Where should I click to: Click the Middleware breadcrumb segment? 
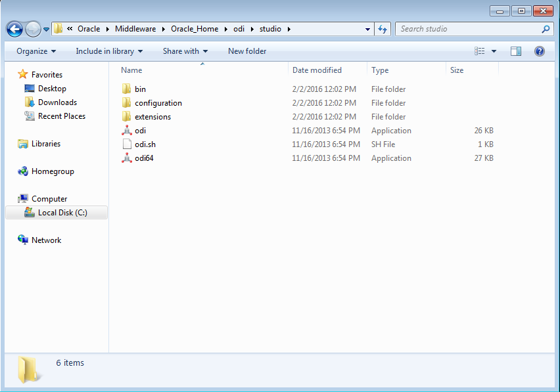pos(135,29)
